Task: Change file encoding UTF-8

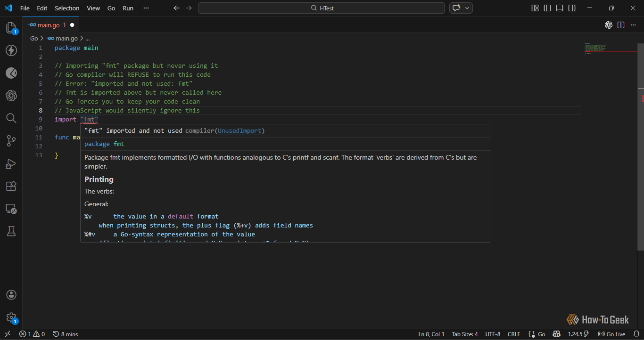Action: [493, 334]
